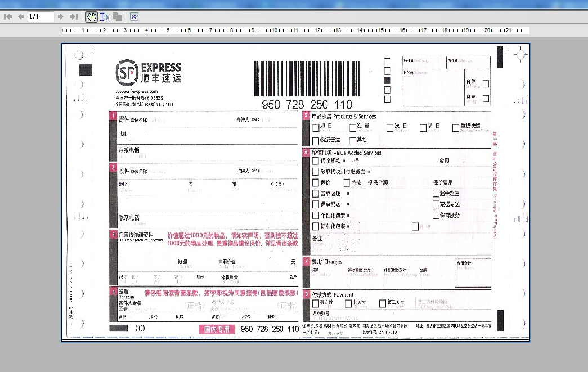The image size is (588, 372).
Task: Click the 数量 quantity label
Action: click(183, 261)
